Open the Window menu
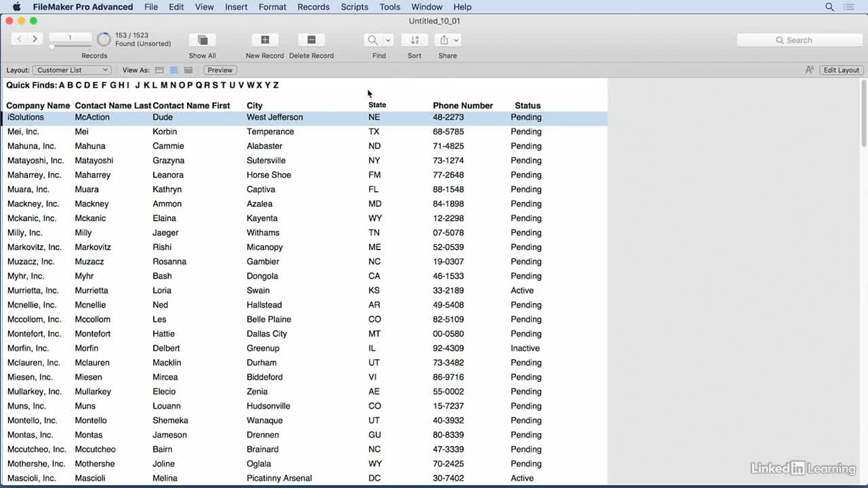 click(427, 7)
